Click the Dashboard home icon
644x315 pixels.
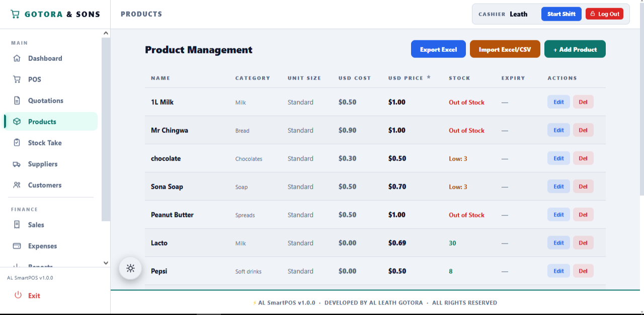coord(17,58)
